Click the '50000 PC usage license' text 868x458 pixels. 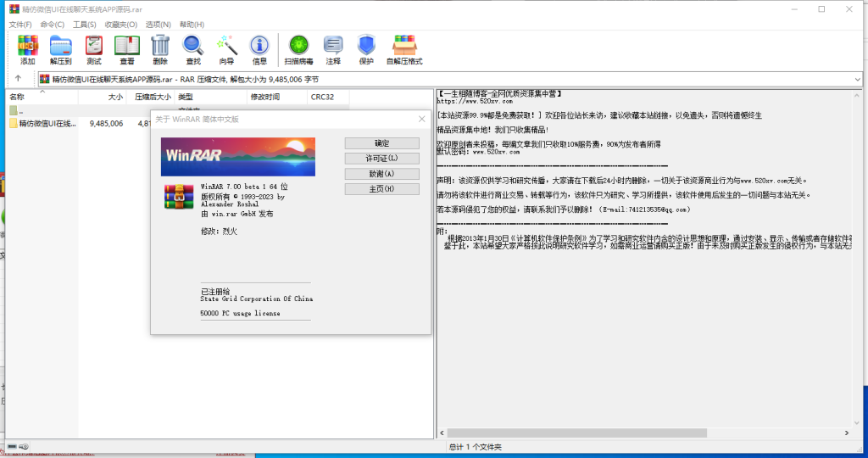(240, 313)
